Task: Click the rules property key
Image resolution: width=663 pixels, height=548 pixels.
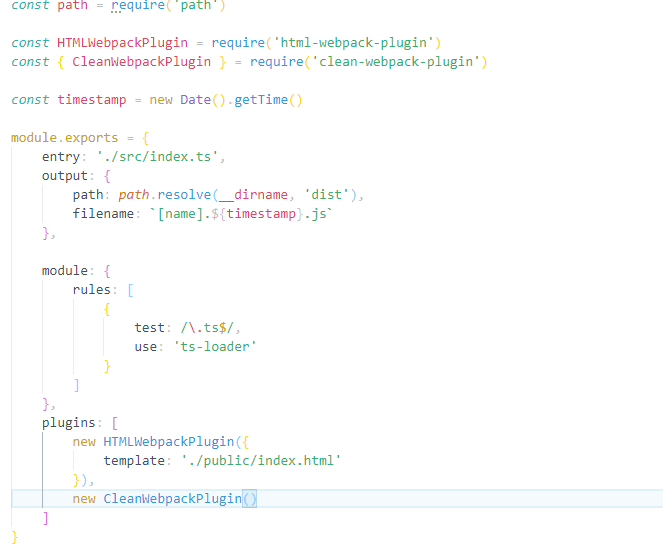Action: [91, 290]
